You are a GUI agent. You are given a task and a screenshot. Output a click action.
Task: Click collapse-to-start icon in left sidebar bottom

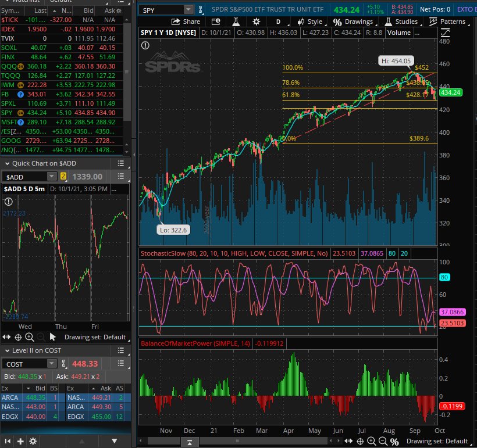[x=8, y=441]
